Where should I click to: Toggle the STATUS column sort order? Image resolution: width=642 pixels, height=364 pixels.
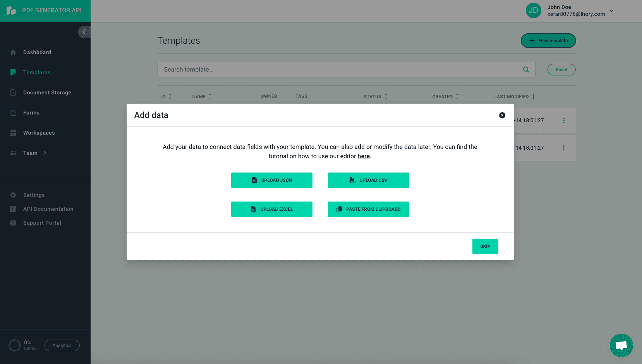[x=386, y=97]
